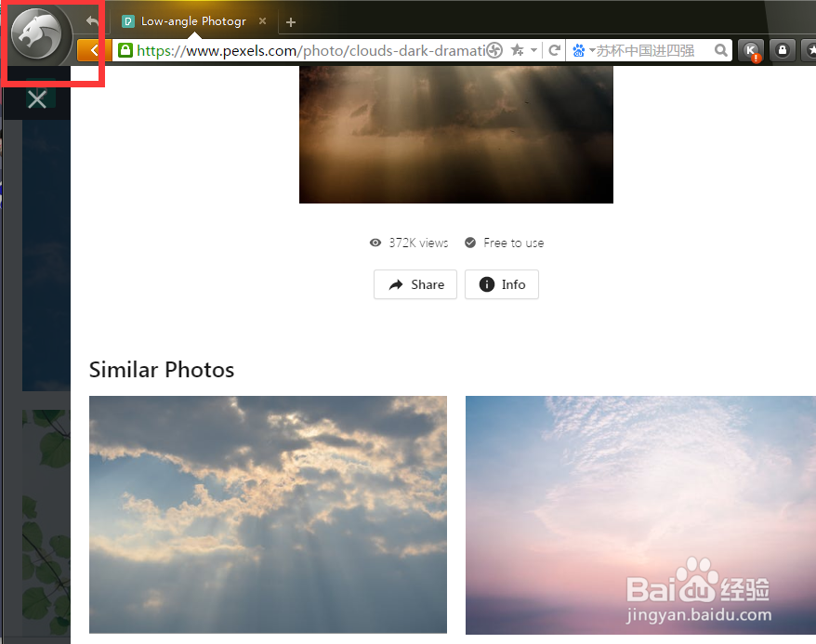The image size is (816, 644).
Task: Bookmark the page with star icon
Action: coord(517,50)
